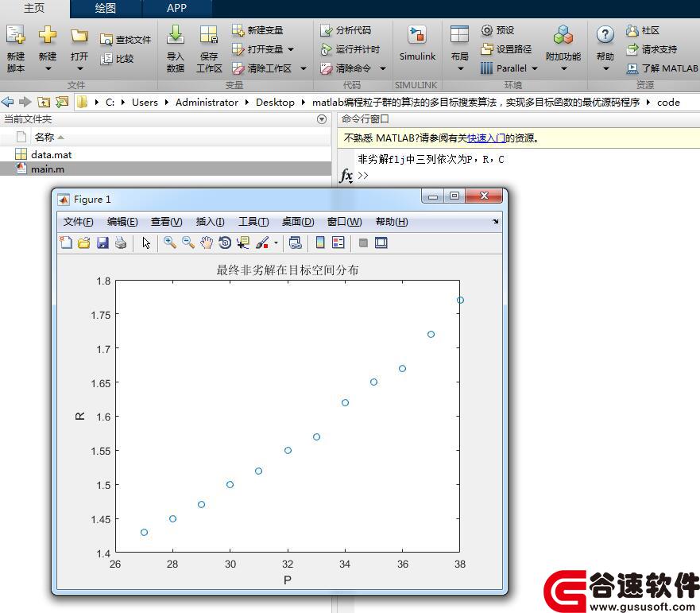Click Run and Time (运行并计时)
Viewport: 700px width, 613px height.
[x=350, y=49]
